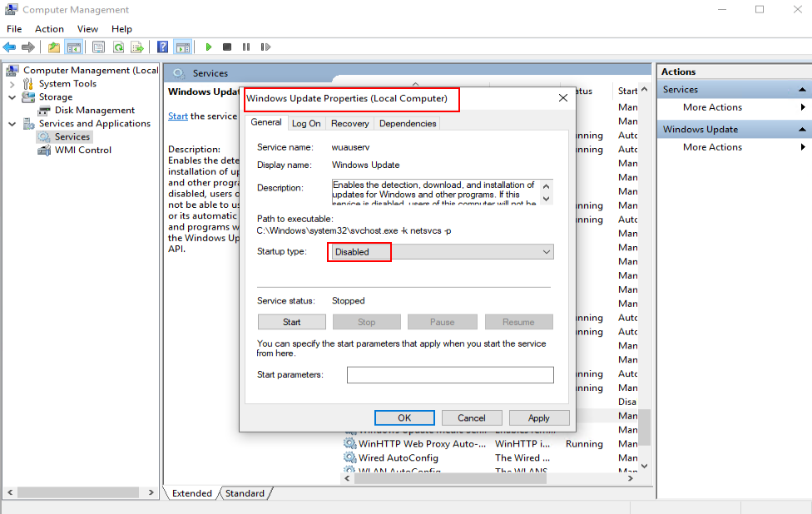Collapse the Services and Applications node

tap(12, 124)
